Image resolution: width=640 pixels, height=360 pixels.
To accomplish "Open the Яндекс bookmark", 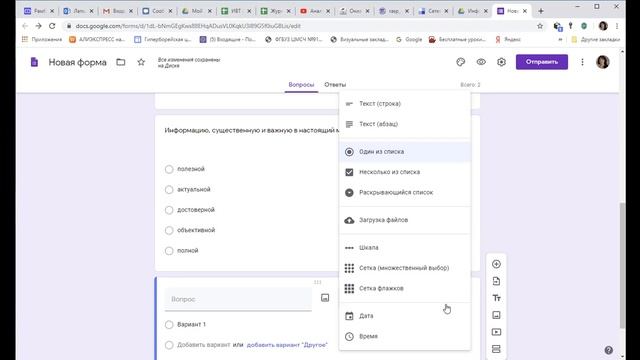I will [508, 39].
